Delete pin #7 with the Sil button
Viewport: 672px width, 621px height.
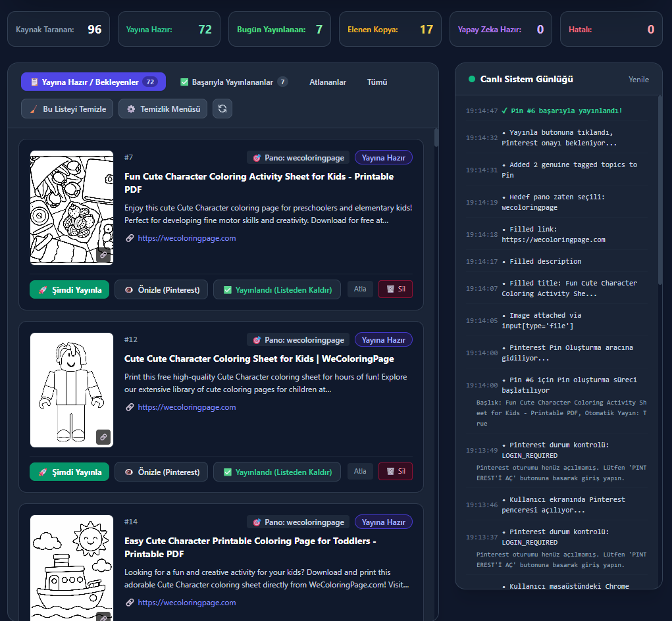click(396, 289)
